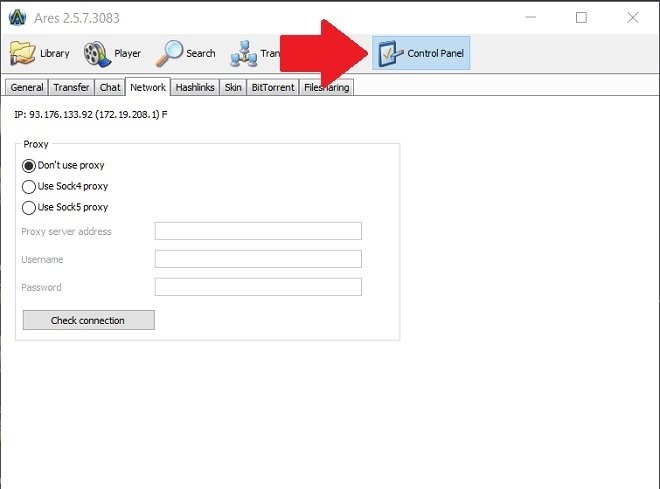Click the Ares logo in title bar

click(17, 18)
